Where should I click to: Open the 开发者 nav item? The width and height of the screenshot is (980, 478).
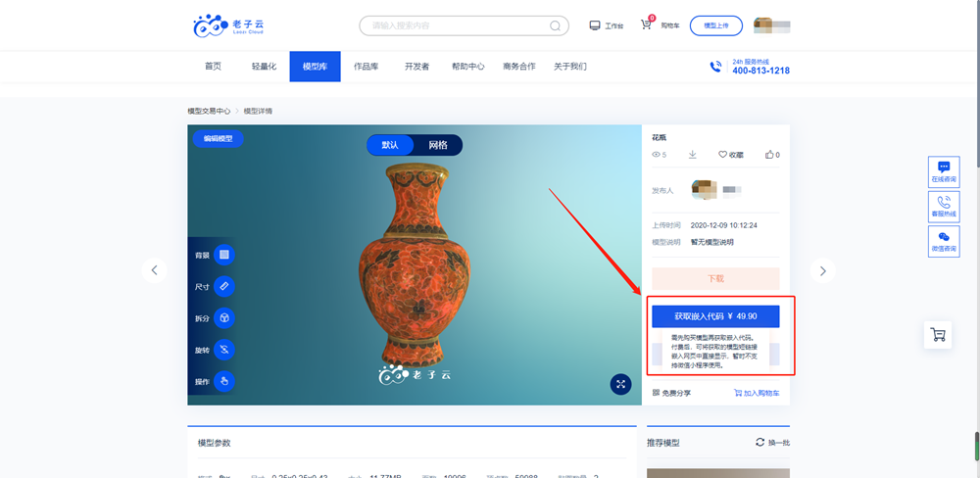[x=416, y=67]
